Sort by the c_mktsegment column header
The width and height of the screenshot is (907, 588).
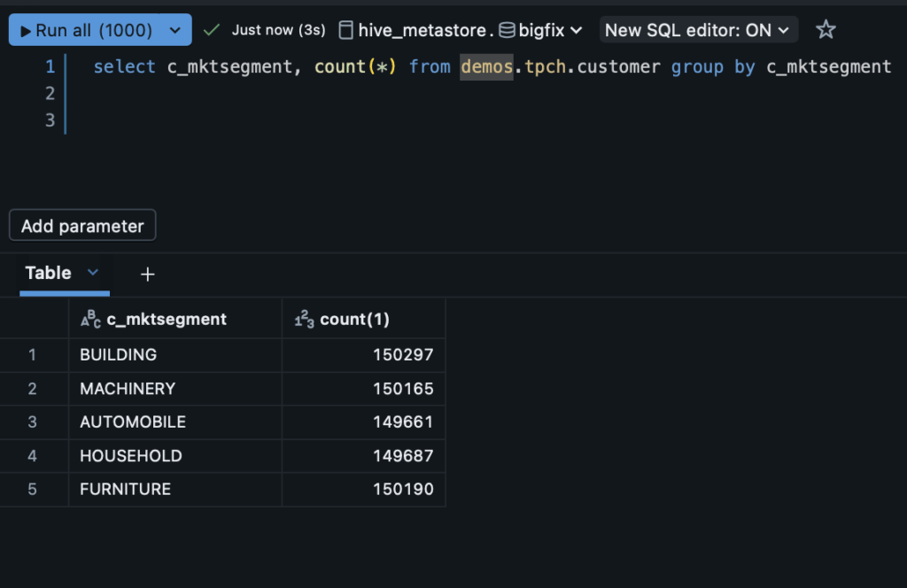167,320
